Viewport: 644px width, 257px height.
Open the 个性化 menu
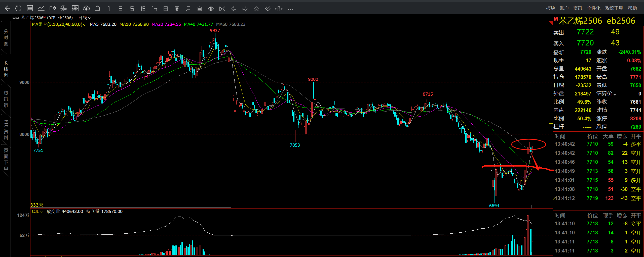[x=593, y=8]
